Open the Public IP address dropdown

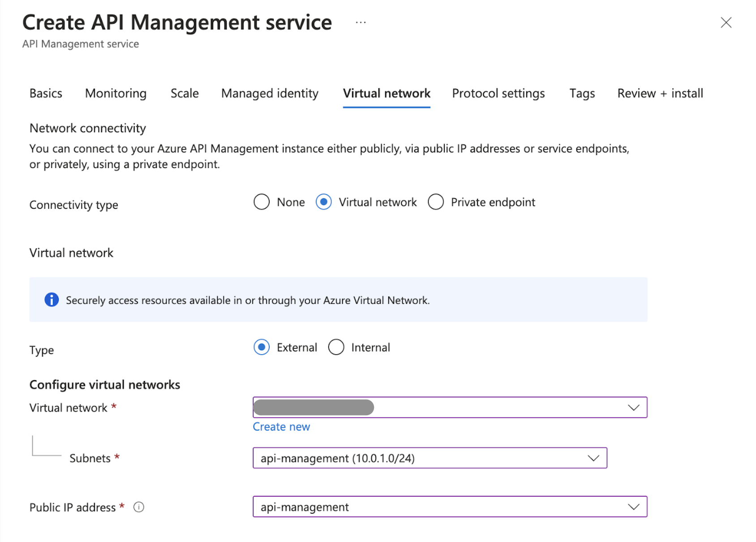coord(450,507)
